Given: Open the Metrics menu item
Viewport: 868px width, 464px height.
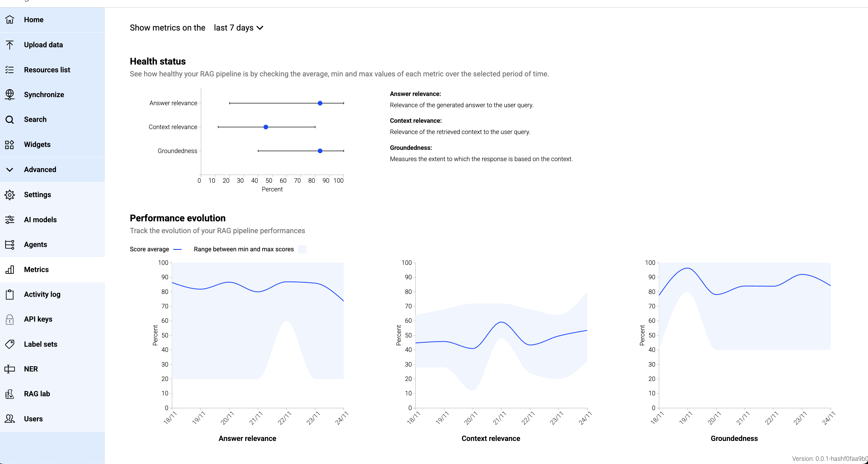Looking at the screenshot, I should (x=36, y=269).
